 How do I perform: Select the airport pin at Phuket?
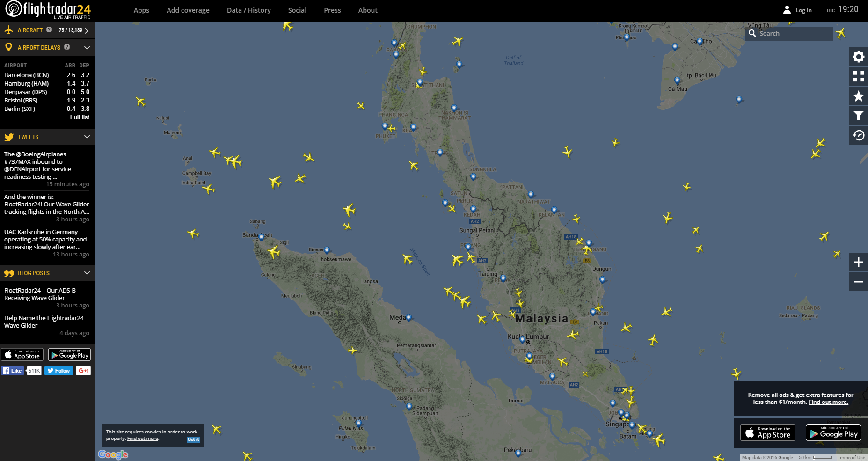click(x=385, y=126)
